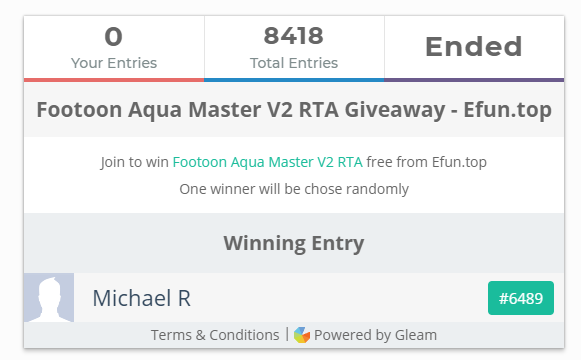The height and width of the screenshot is (360, 581).
Task: Click the 0 entries number
Action: click(113, 37)
